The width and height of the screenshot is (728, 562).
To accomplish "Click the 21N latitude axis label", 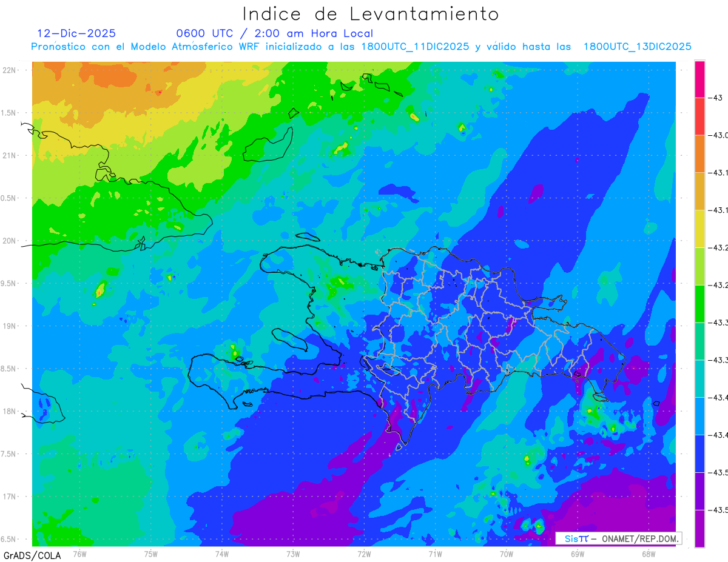I will (8, 155).
